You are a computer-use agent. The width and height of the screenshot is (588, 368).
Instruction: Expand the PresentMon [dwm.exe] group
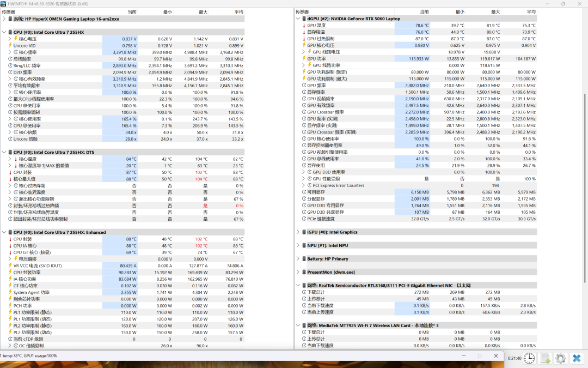(298, 272)
